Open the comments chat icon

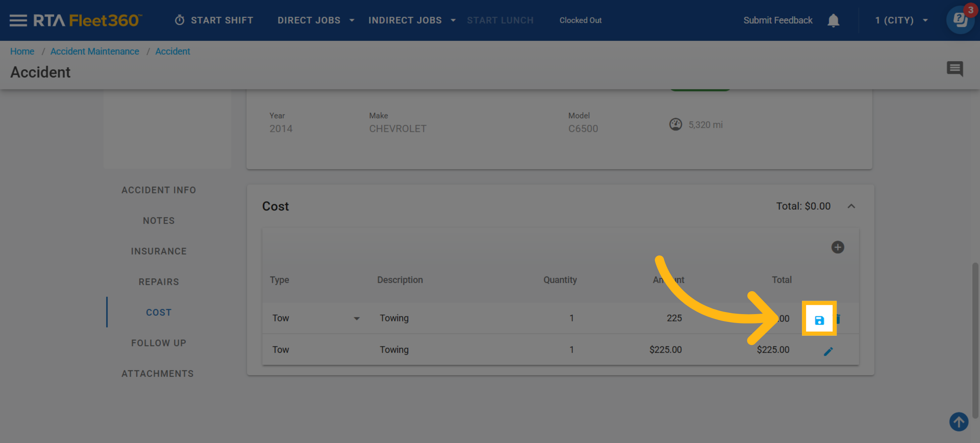[955, 69]
